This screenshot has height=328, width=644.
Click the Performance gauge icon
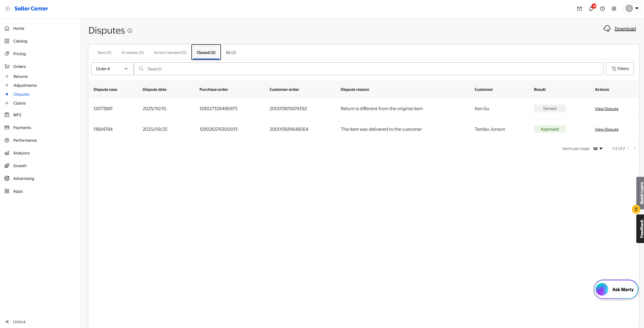[7, 140]
